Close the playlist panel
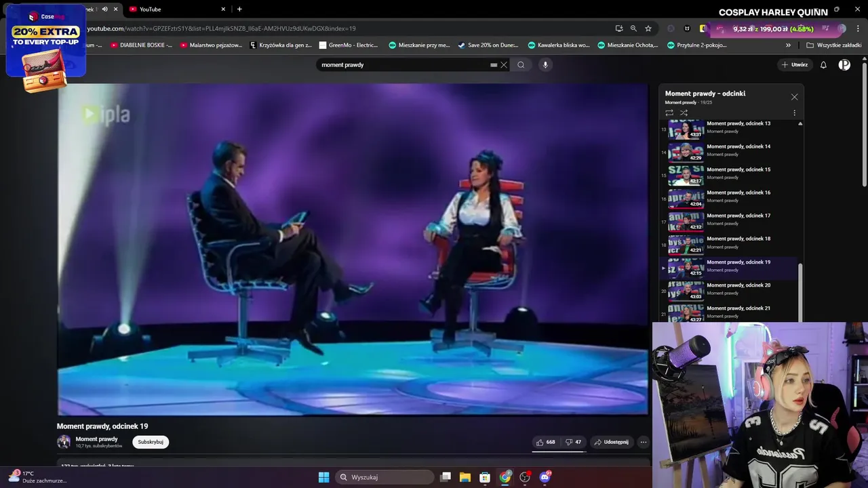Viewport: 868px width, 488px height. (x=794, y=97)
